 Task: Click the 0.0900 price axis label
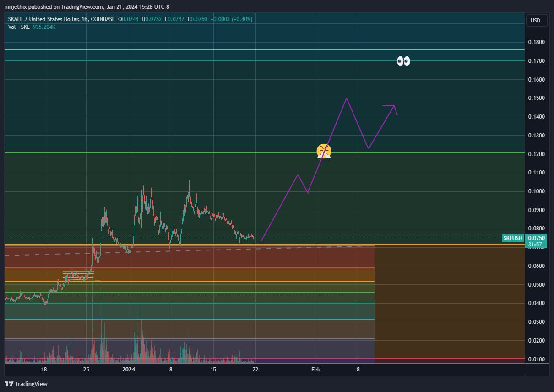tap(536, 210)
